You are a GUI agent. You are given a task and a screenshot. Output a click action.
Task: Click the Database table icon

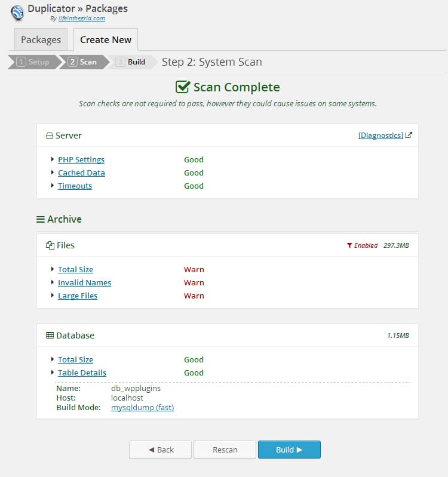click(x=50, y=336)
